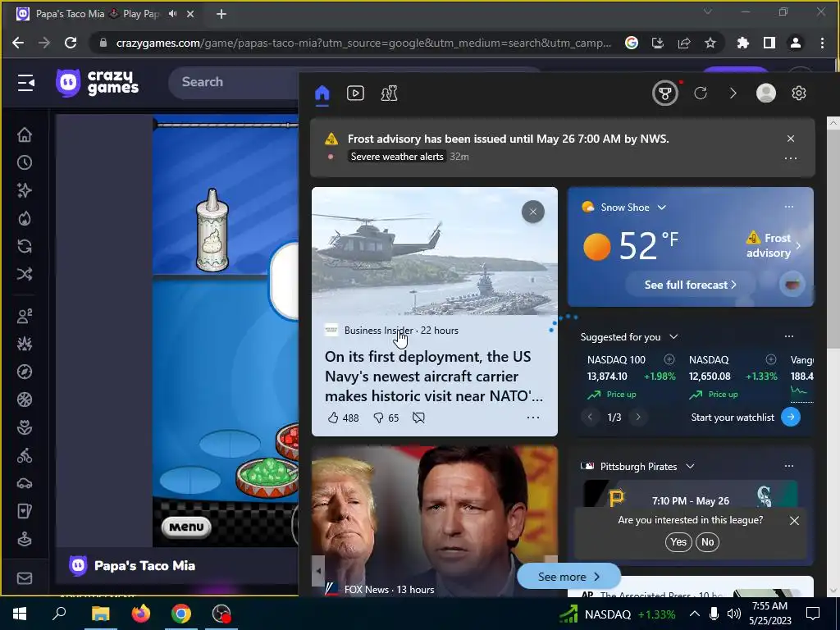Open the rewards trophy icon
This screenshot has width=840, height=630.
pos(664,94)
